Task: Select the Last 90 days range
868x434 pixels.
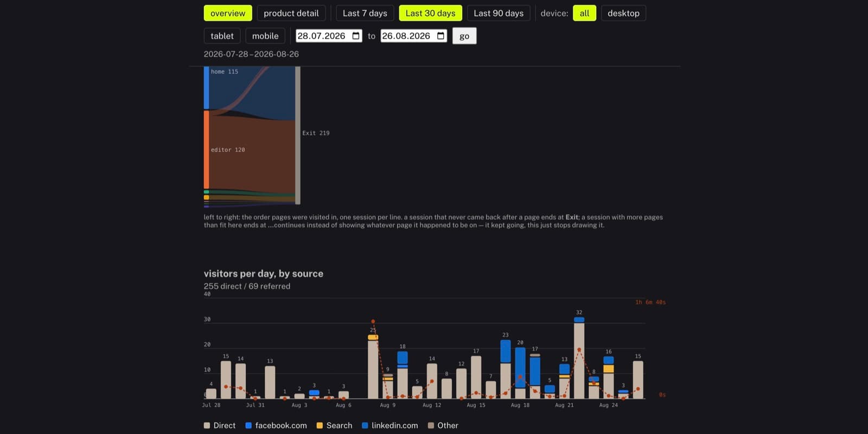Action: tap(499, 13)
